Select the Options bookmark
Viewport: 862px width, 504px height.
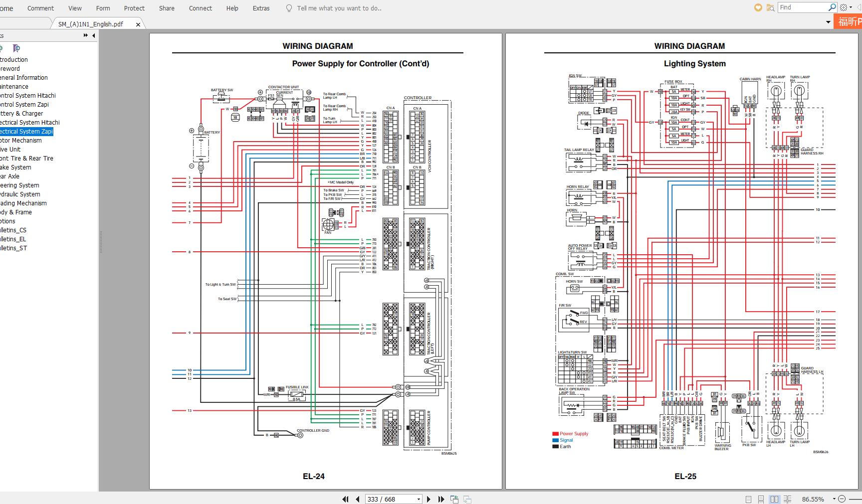pos(7,221)
